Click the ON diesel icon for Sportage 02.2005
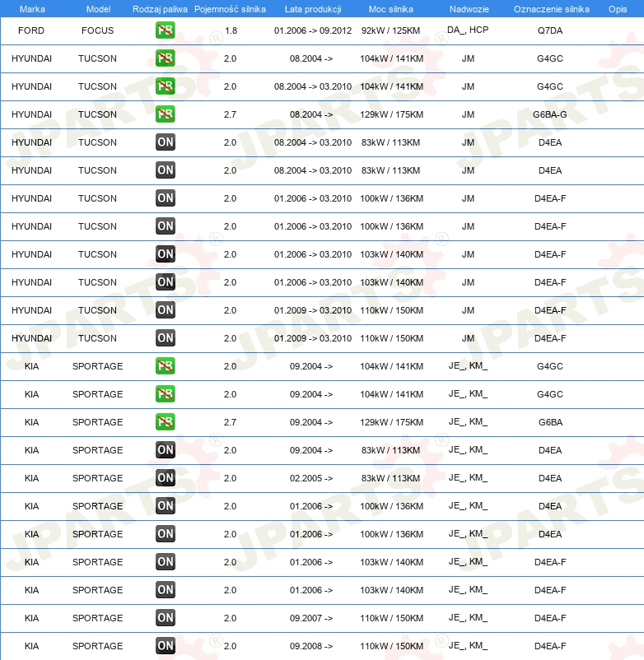 [165, 478]
